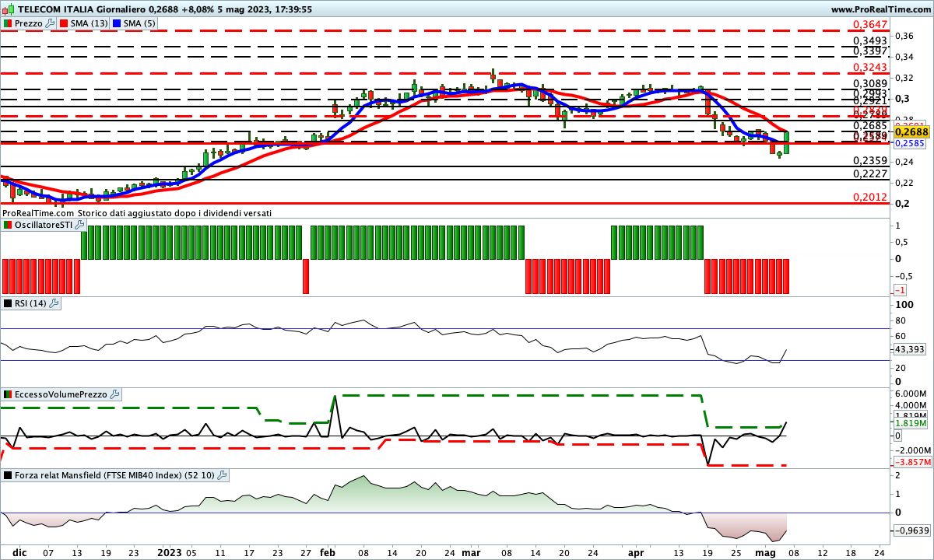Viewport: 934px width, 560px height.
Task: Open Prezzo settings wrench icon
Action: tap(51, 24)
